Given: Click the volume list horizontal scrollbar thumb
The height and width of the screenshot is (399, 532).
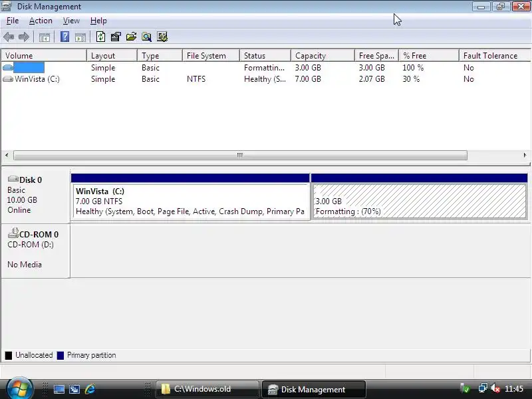Looking at the screenshot, I should (240, 156).
